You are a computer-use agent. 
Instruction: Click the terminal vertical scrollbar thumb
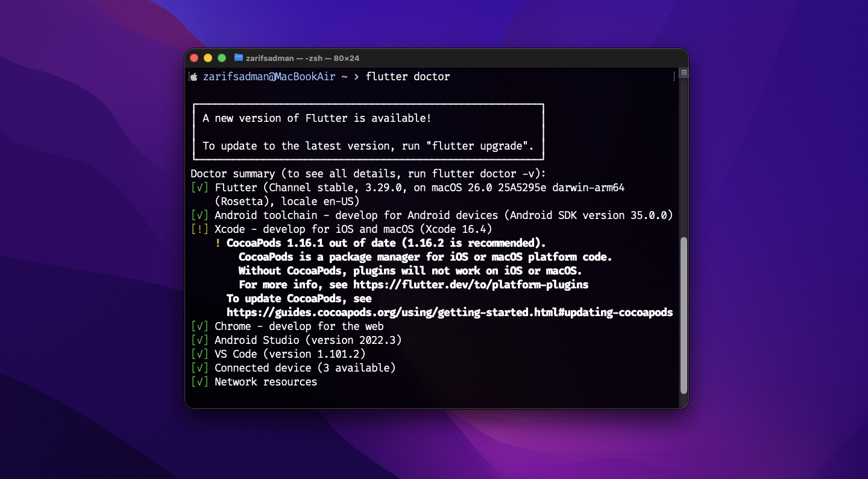(x=684, y=315)
